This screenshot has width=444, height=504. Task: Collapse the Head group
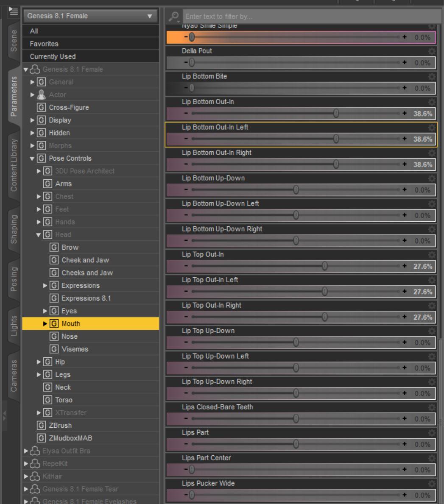coord(39,235)
